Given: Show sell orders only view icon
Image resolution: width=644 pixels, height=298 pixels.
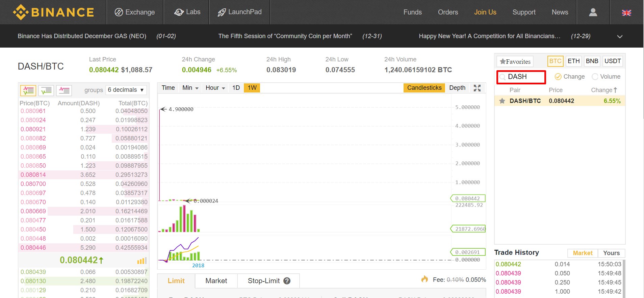Looking at the screenshot, I should click(x=64, y=90).
